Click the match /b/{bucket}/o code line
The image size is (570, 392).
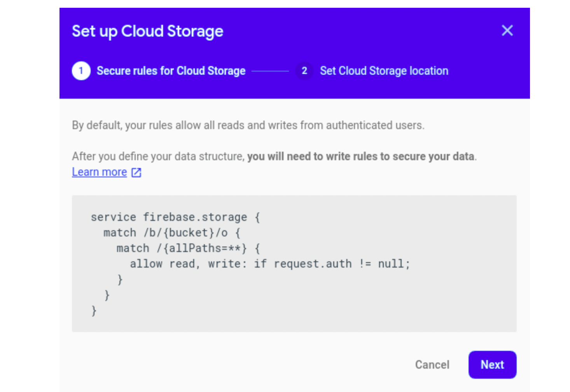pos(172,233)
